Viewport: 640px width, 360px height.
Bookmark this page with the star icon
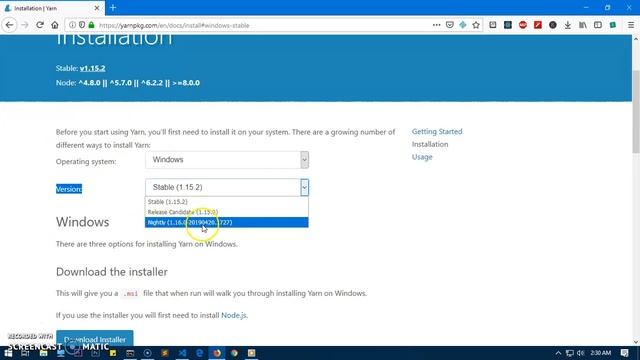[476, 25]
